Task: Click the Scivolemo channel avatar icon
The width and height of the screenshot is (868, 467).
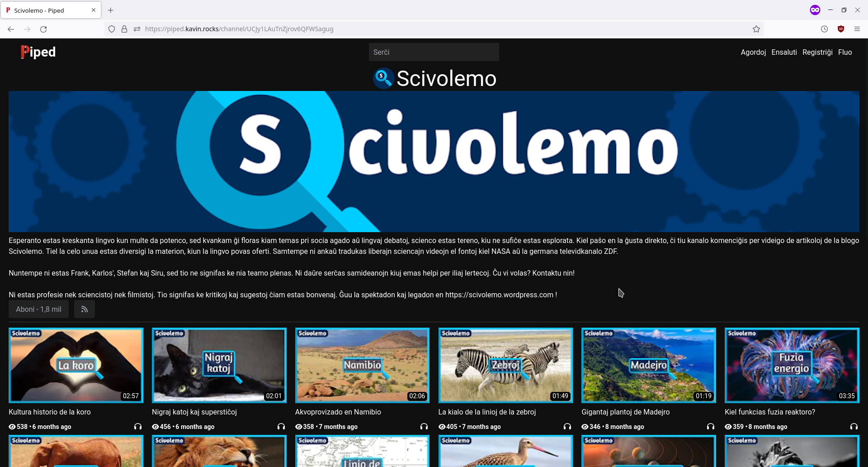Action: tap(383, 78)
